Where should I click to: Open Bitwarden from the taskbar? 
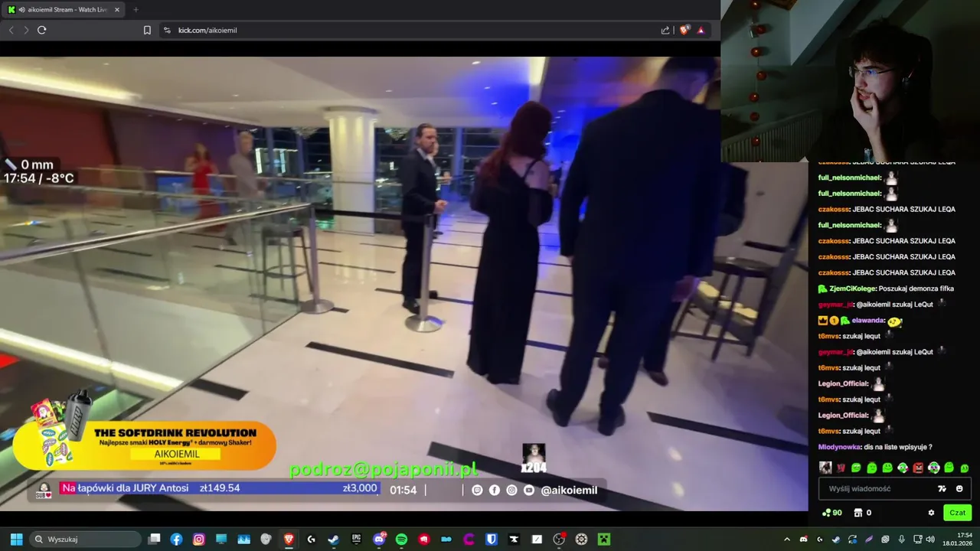(492, 540)
